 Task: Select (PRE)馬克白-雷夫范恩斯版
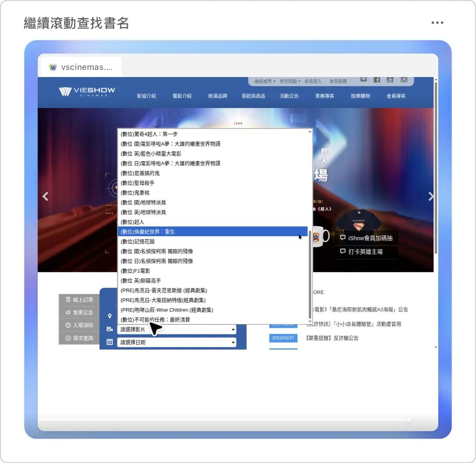pos(212,291)
